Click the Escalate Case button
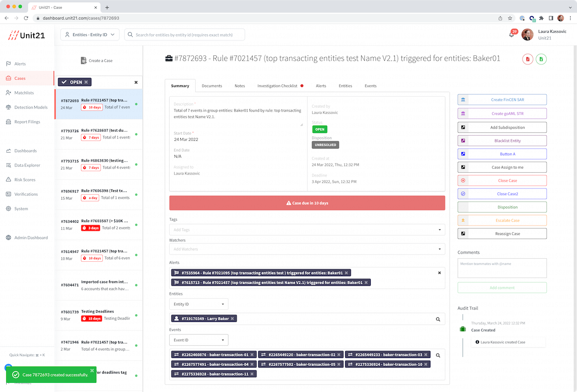This screenshot has height=392, width=577. [502, 220]
